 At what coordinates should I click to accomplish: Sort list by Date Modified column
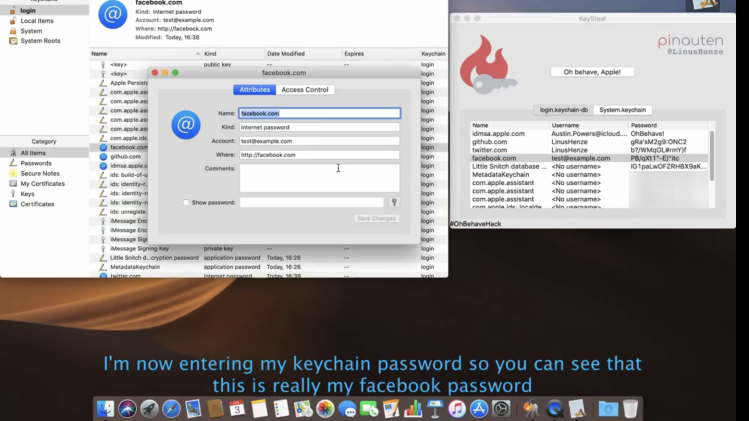(x=303, y=54)
